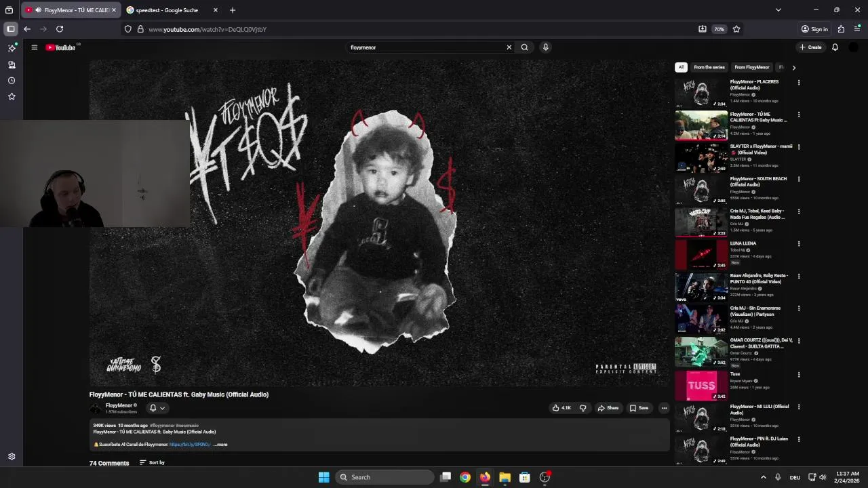Open AI chatbot sparkle sidebar icon
Image resolution: width=868 pixels, height=488 pixels.
pos(12,48)
